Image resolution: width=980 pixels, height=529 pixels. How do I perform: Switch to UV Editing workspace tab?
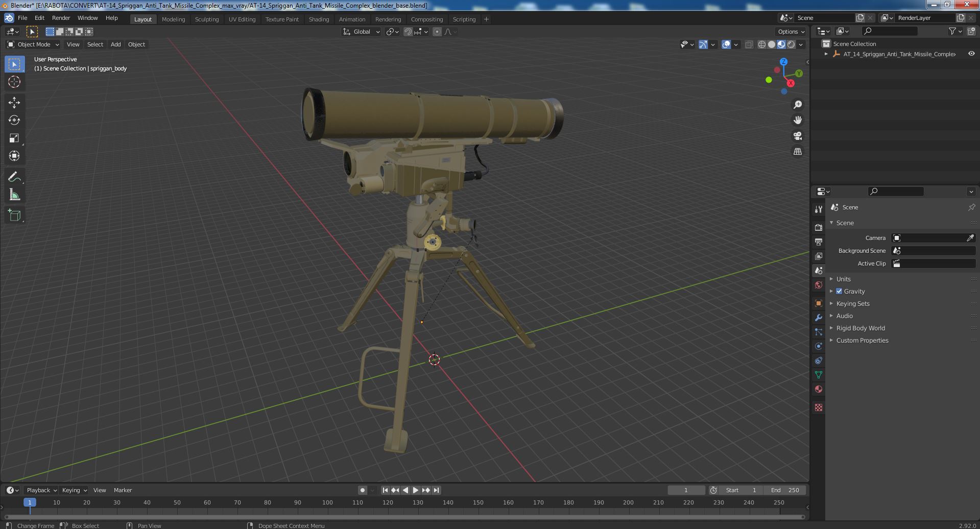coord(242,19)
